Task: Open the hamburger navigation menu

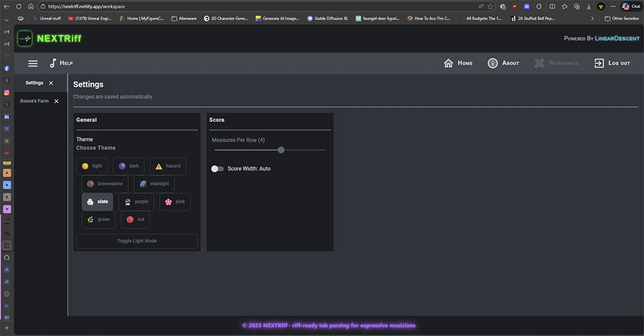Action: coord(33,64)
